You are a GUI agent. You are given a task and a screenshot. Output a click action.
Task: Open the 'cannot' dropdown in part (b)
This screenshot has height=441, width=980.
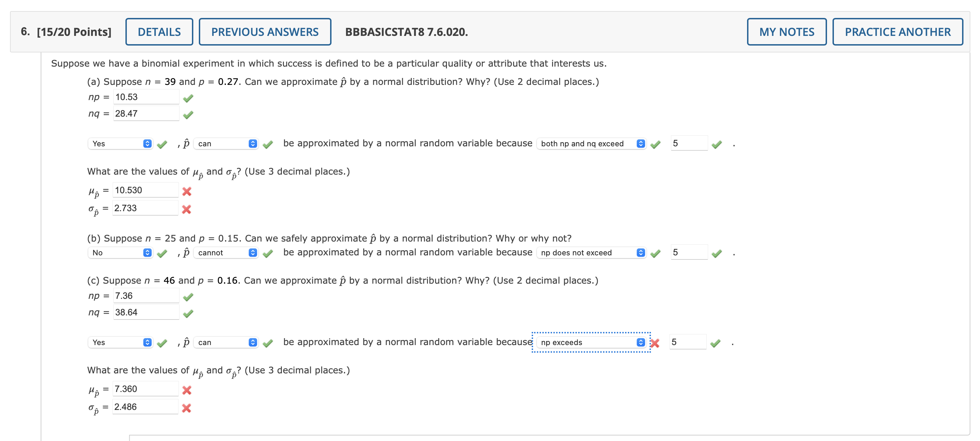[225, 253]
